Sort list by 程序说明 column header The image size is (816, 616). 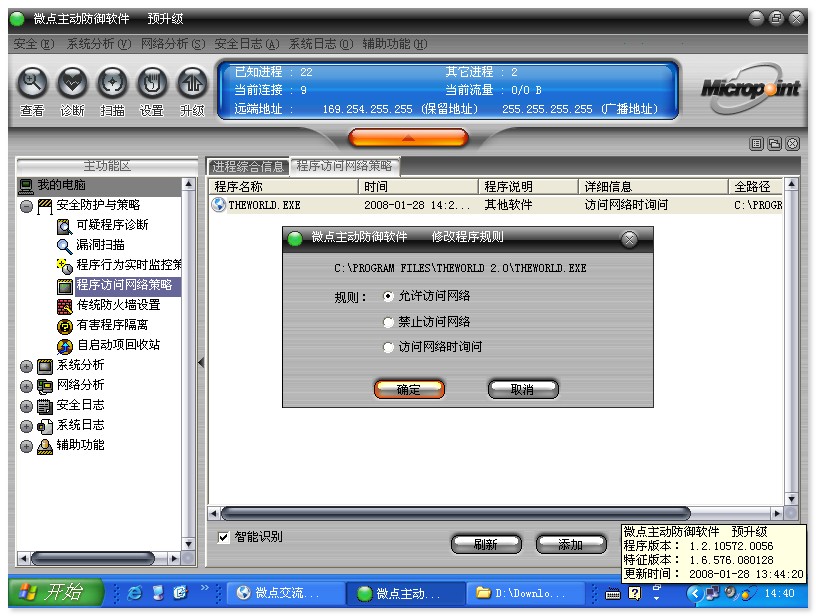tap(528, 186)
